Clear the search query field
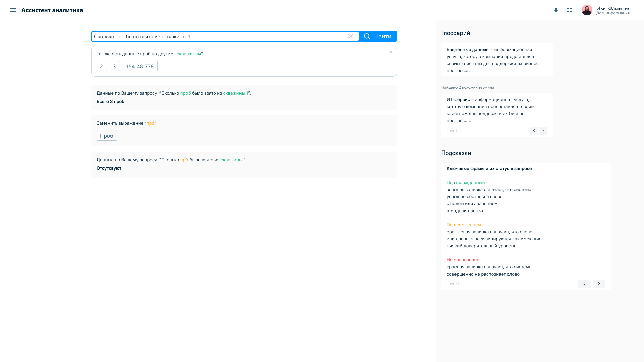 [x=351, y=36]
